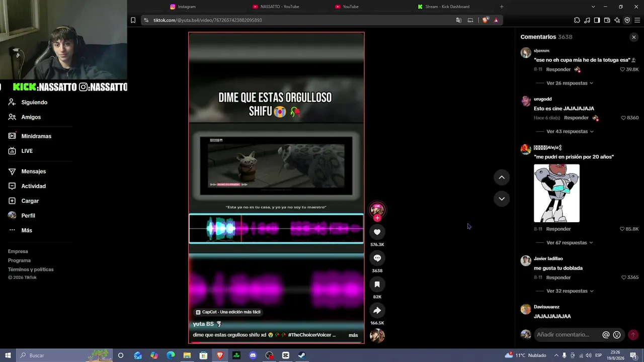
Task: Save the video with the bookmark icon
Action: click(377, 285)
